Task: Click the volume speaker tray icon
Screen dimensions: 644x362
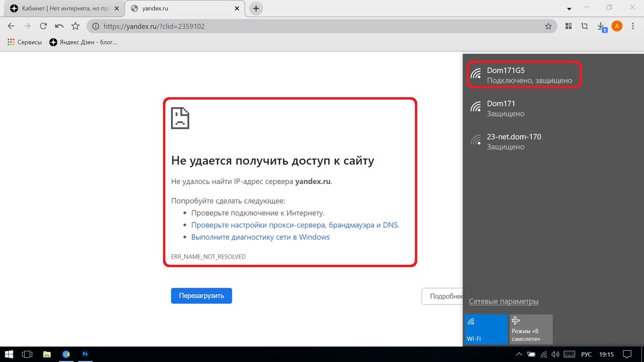Action: (x=557, y=354)
